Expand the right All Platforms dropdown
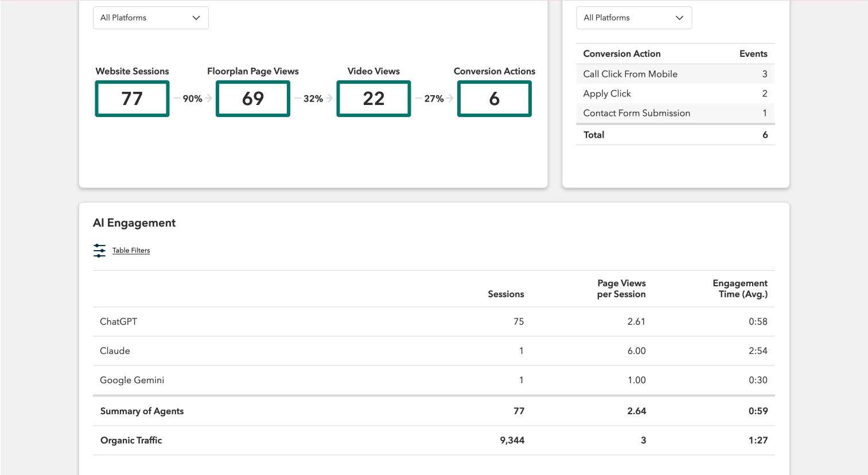The image size is (868, 475). coord(634,18)
